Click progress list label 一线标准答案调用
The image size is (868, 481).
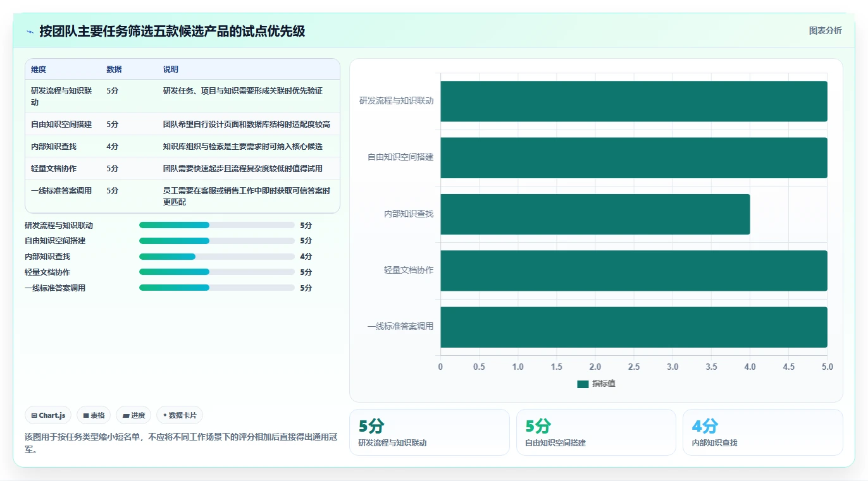tap(55, 288)
